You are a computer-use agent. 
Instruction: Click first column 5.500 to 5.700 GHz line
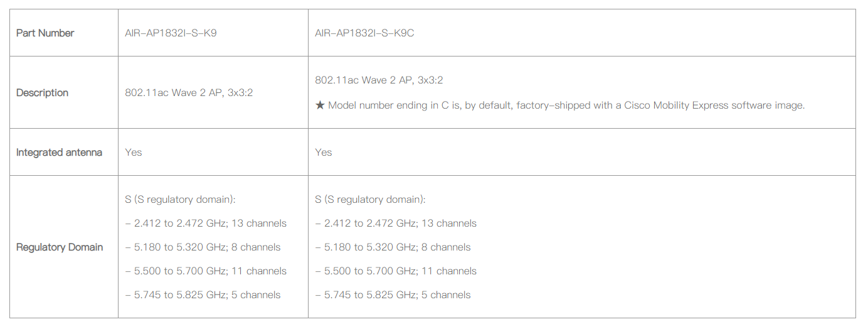[206, 271]
